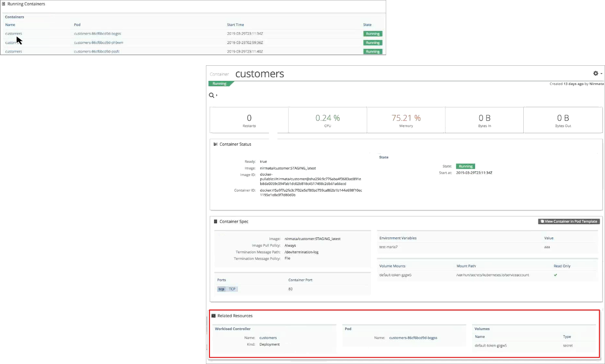This screenshot has width=605, height=364.
Task: Sort containers by State column header
Action: coord(368,25)
